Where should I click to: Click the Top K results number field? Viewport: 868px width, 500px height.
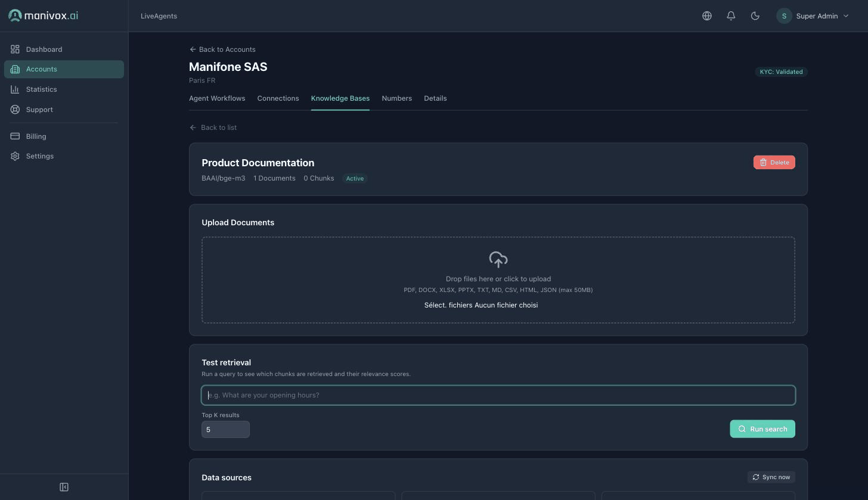click(x=225, y=429)
